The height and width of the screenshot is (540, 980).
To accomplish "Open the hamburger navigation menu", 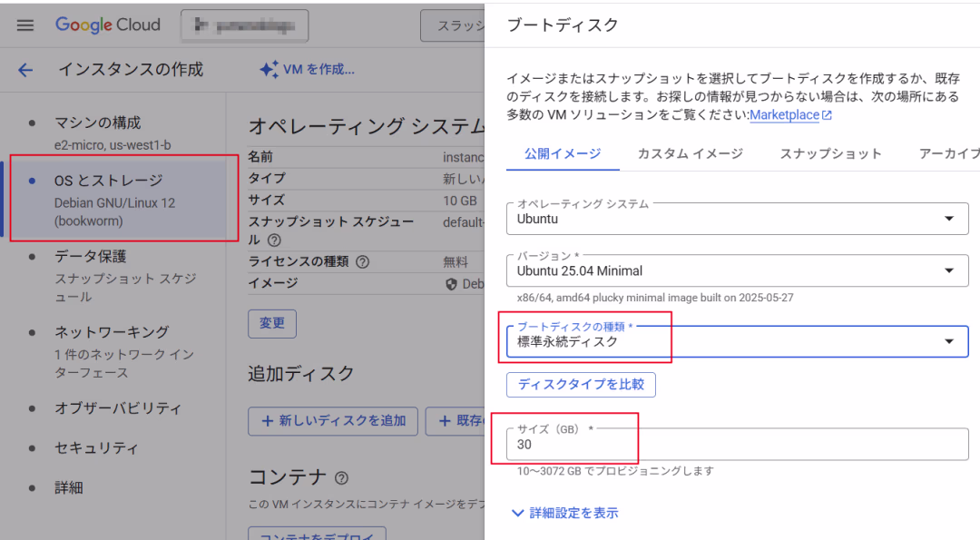I will [x=25, y=25].
